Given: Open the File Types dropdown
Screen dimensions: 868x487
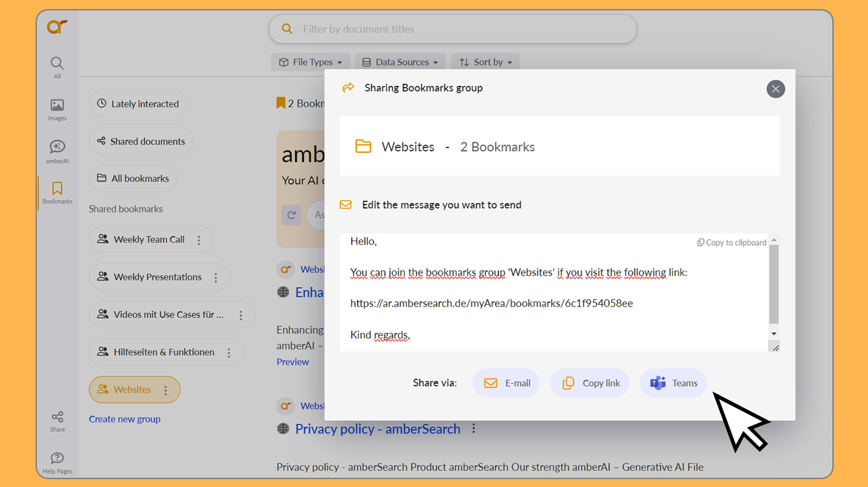Looking at the screenshot, I should click(310, 62).
